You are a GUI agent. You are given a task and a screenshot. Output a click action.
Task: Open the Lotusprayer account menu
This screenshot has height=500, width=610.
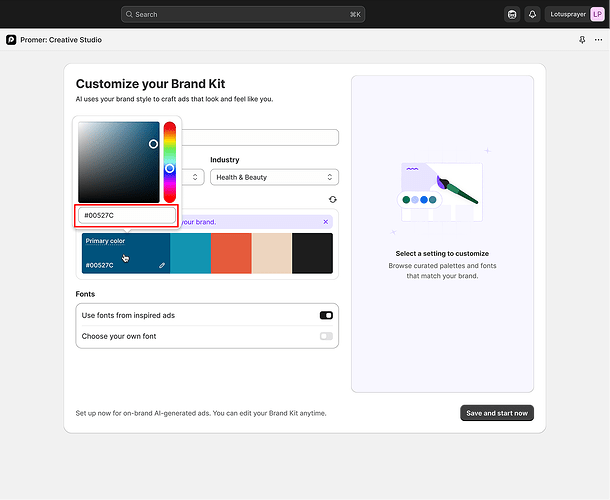click(575, 14)
